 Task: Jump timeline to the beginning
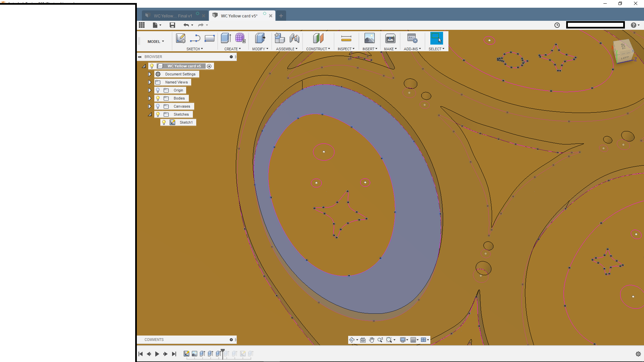click(141, 354)
